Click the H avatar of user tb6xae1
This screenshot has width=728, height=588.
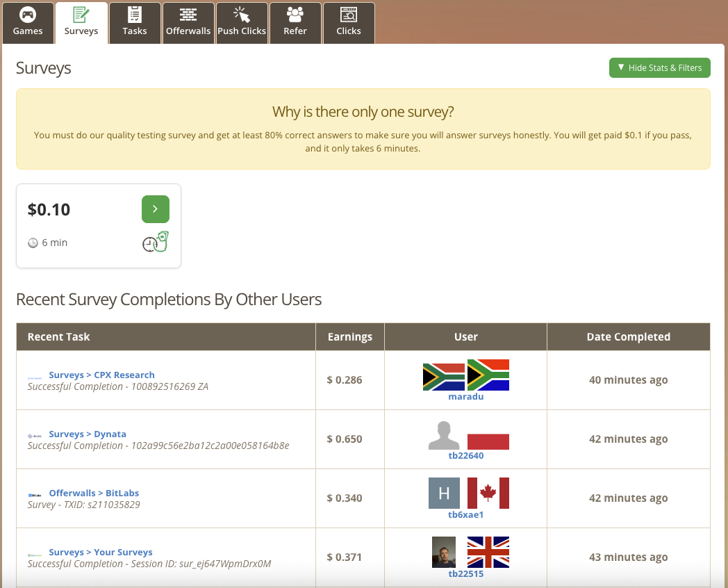(x=444, y=493)
